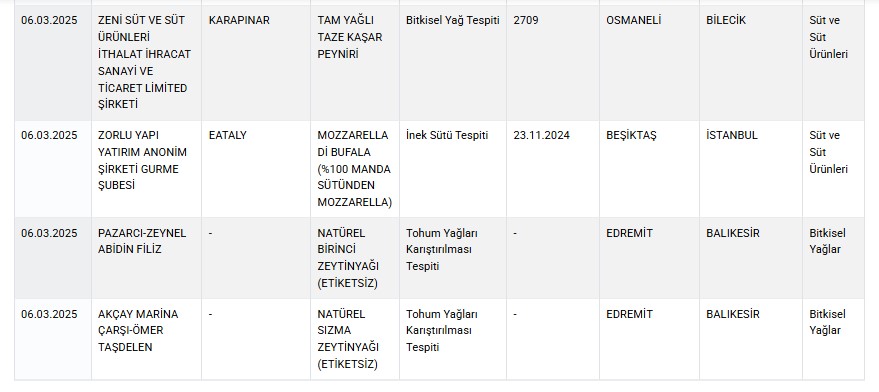Select the MOZZARELLA Dİ BUFALA product cell
The image size is (879, 392).
tap(355, 169)
